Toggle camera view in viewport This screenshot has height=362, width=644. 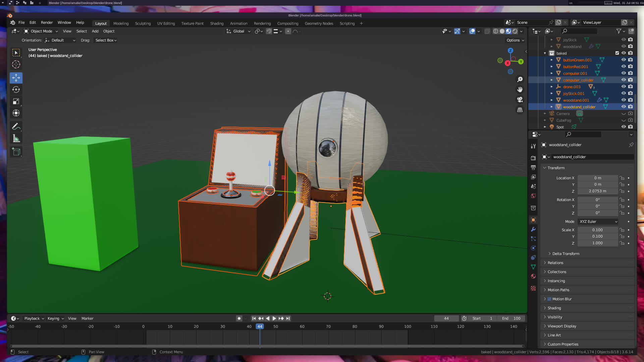pos(520,100)
